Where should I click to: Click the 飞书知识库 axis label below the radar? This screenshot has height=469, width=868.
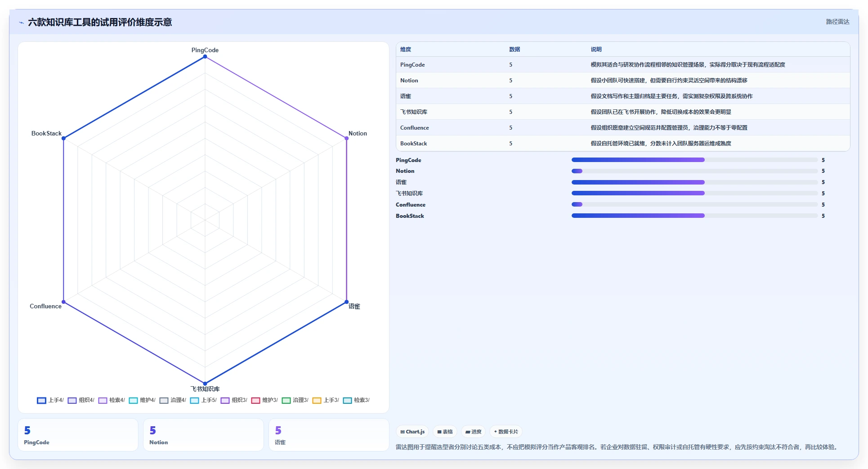click(x=205, y=389)
